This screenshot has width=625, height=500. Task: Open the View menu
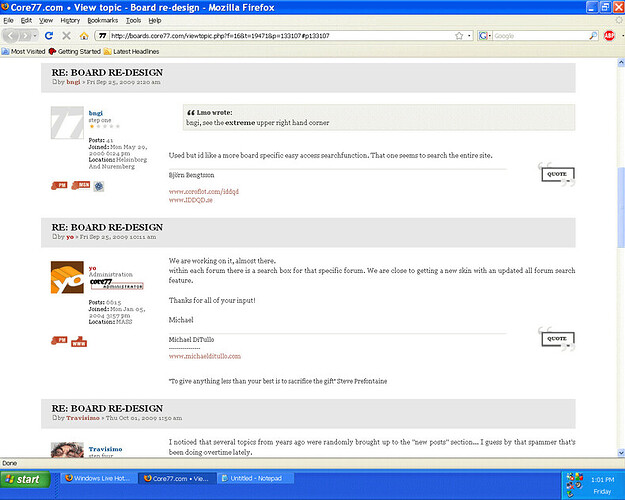click(x=46, y=20)
